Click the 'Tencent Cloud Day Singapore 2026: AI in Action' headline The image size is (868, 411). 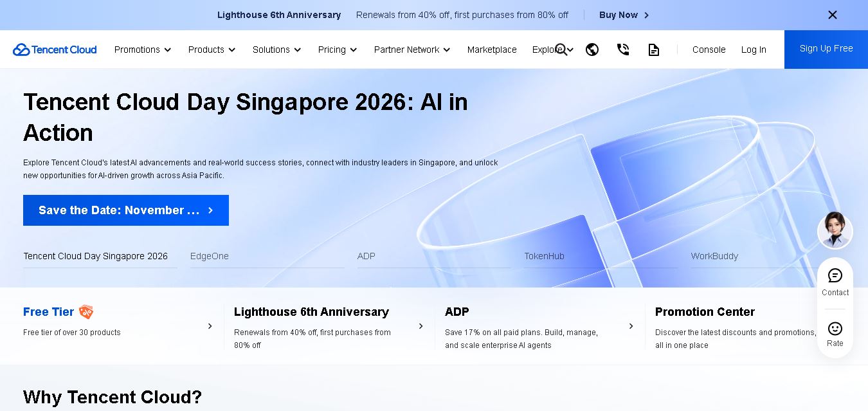pos(246,117)
